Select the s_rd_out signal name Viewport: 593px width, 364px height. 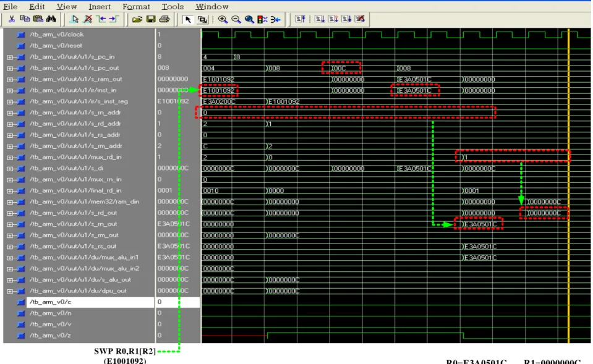(73, 213)
